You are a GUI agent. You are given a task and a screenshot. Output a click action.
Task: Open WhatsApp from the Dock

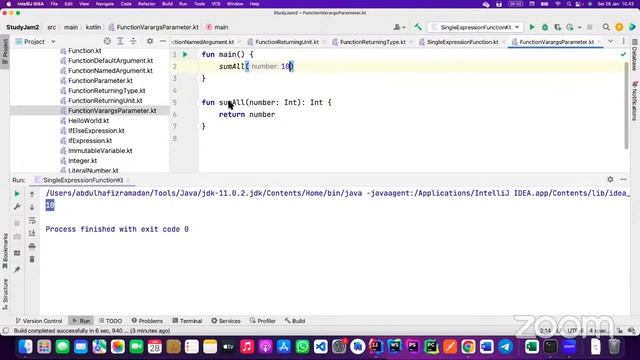click(x=302, y=347)
